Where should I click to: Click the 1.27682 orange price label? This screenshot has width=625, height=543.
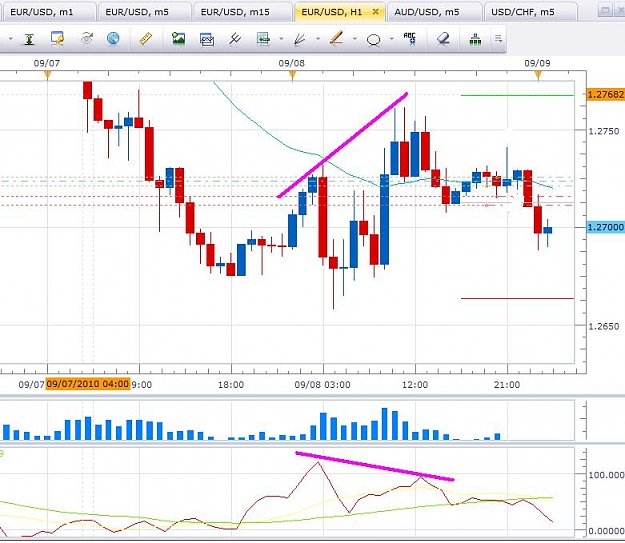605,95
